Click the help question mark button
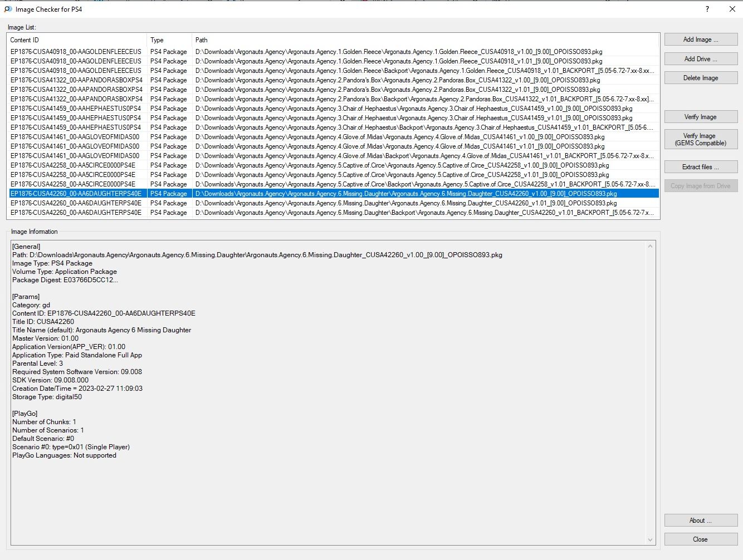743x560 pixels. click(x=707, y=9)
